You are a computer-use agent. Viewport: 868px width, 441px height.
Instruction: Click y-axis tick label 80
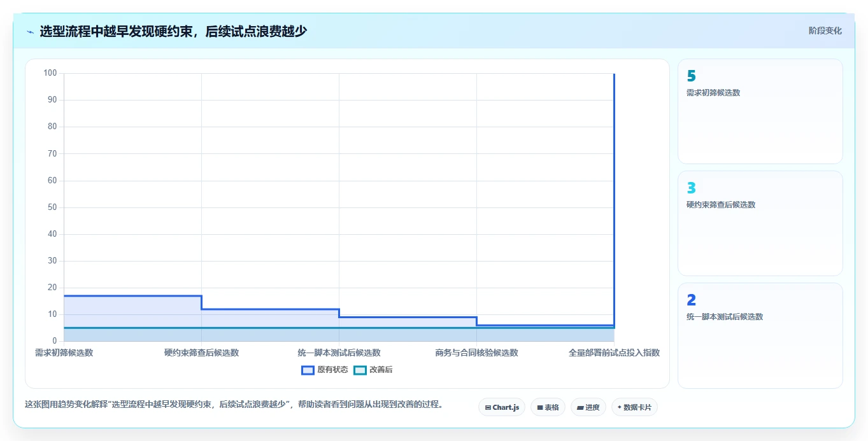52,127
